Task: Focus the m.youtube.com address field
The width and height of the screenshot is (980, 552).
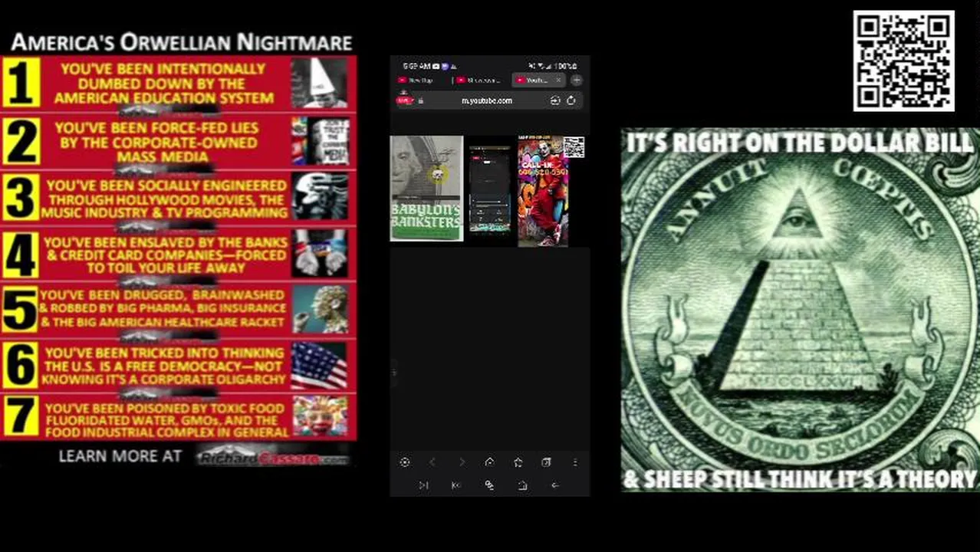Action: point(488,100)
